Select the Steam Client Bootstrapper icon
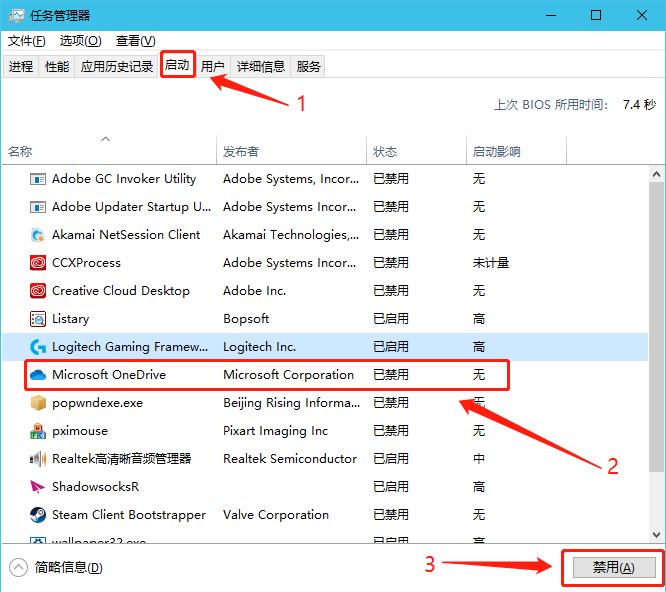This screenshot has height=592, width=666. [38, 515]
